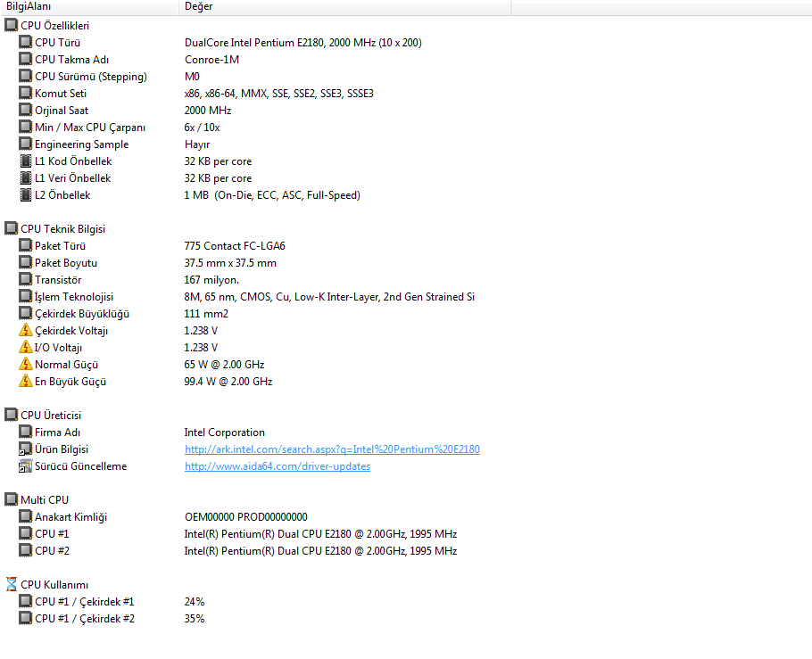The width and height of the screenshot is (812, 659).
Task: Click the hourglass icon beside CPU Kullanımı
Action: [12, 584]
